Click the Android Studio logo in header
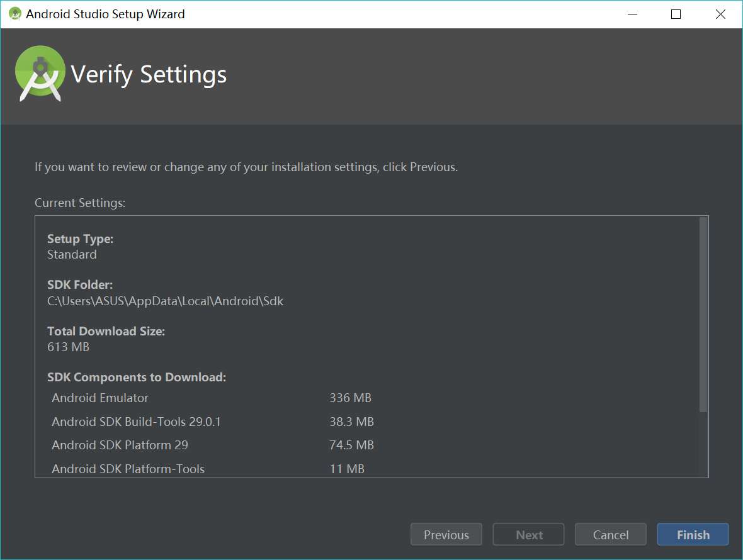Image resolution: width=743 pixels, height=560 pixels. click(40, 74)
